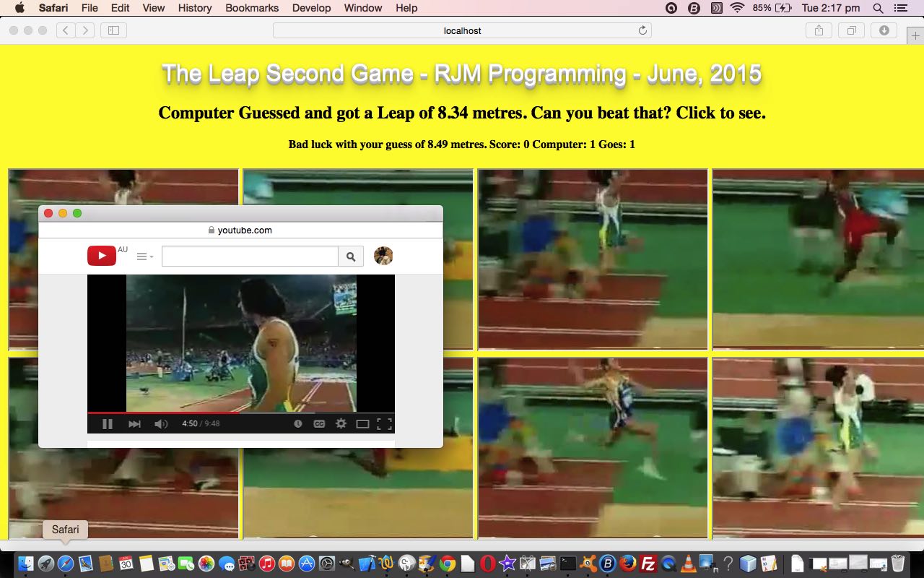
Task: Click the localhost address bar
Action: tap(462, 30)
